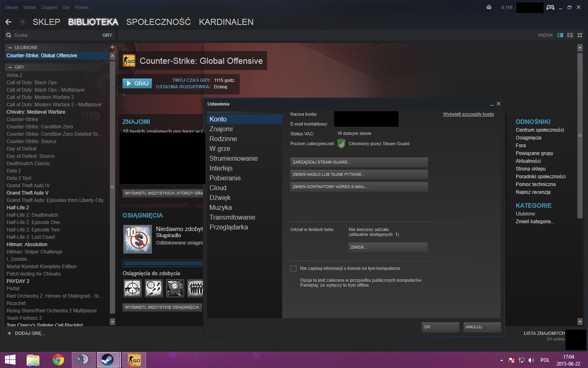The width and height of the screenshot is (588, 368).
Task: Open 'Wyświetl szczegóły konta' link
Action: coord(468,114)
